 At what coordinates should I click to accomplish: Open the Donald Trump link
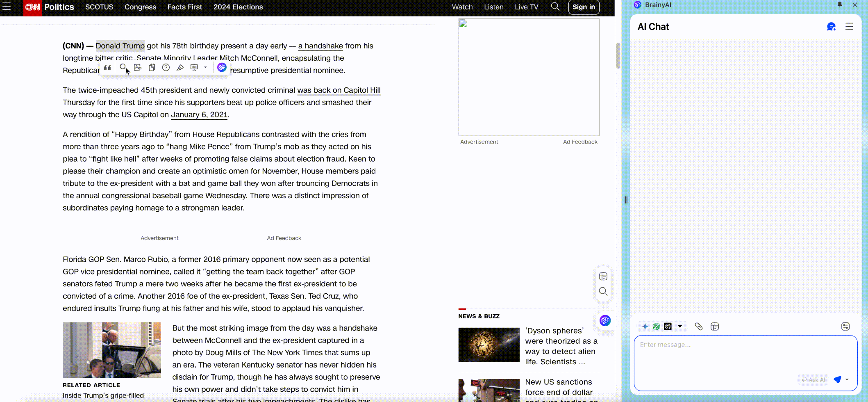[120, 46]
